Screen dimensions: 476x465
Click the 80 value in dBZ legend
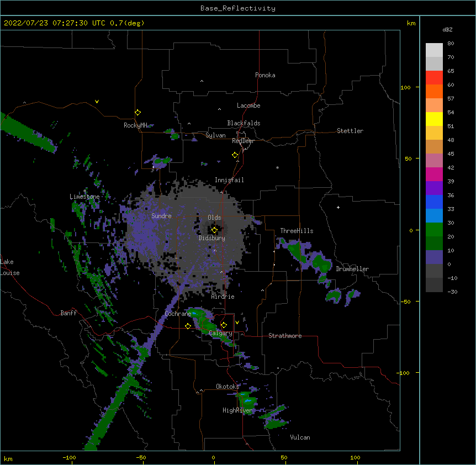point(451,44)
